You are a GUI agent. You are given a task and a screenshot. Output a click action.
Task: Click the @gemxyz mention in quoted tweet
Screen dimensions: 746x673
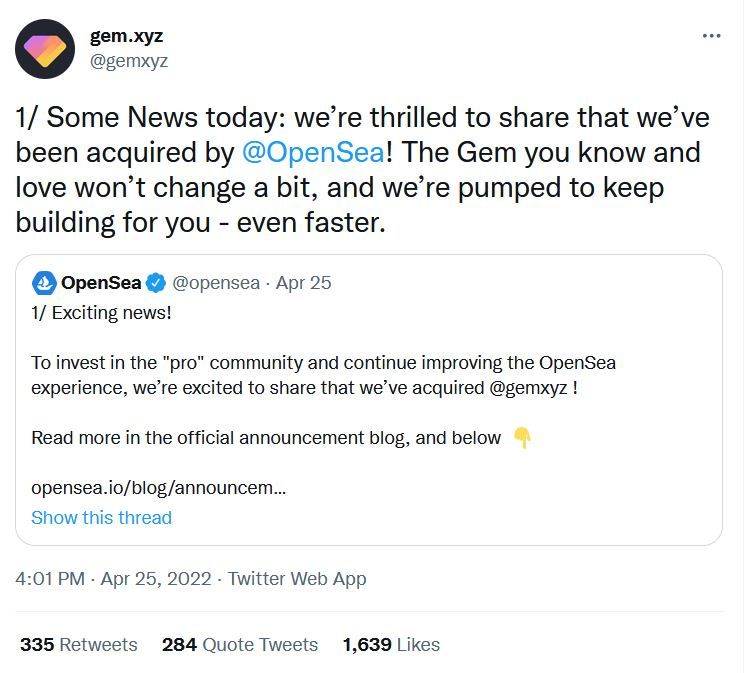(x=529, y=387)
